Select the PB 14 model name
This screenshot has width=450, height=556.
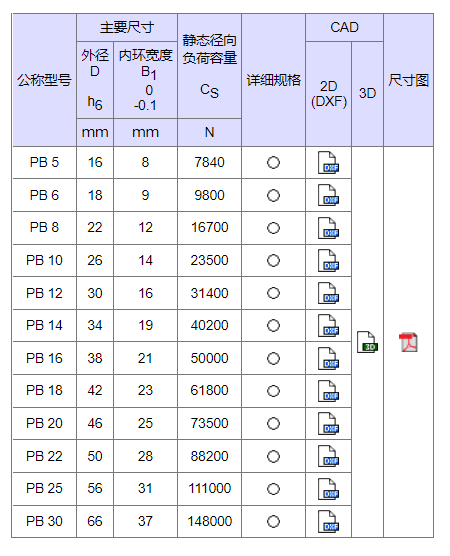[44, 326]
